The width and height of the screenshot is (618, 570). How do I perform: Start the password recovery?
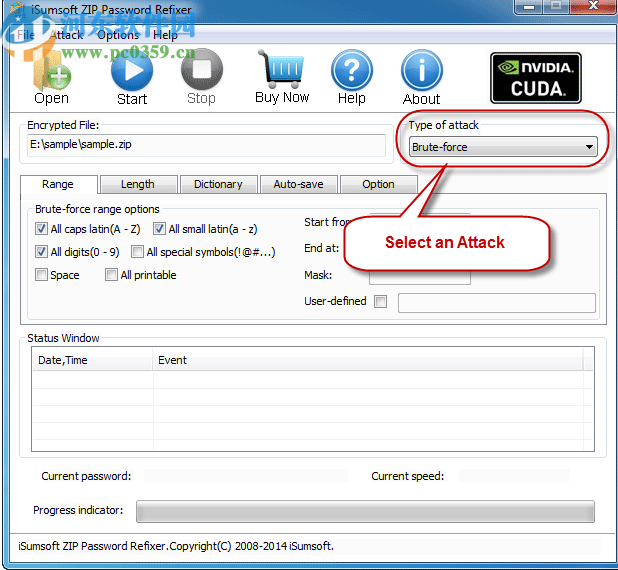tap(132, 78)
